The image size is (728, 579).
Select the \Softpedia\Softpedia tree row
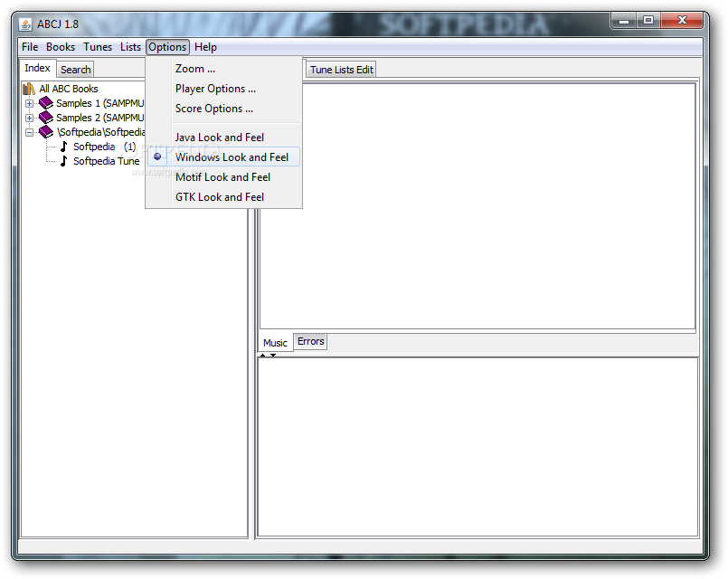[x=101, y=132]
